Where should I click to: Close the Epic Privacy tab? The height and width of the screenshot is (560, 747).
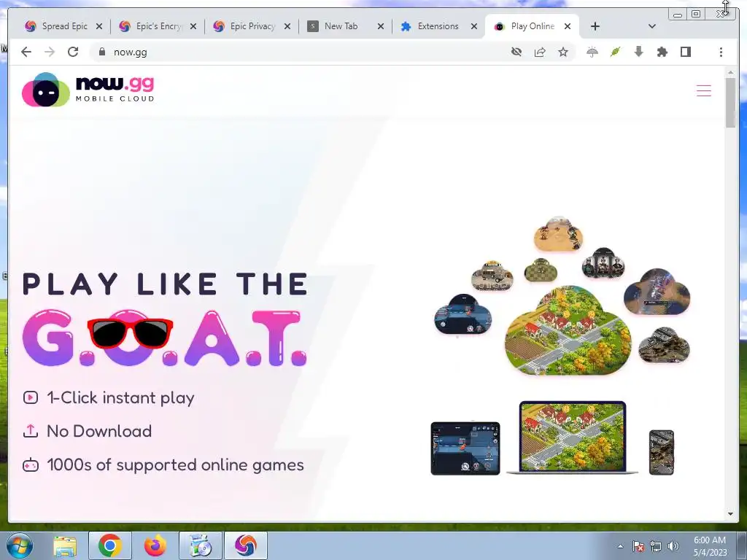coord(287,26)
